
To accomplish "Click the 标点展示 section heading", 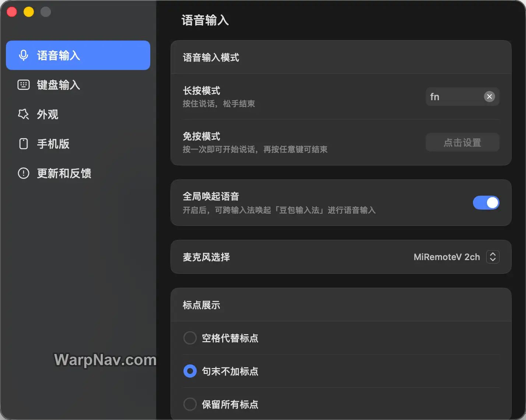I will pos(201,305).
